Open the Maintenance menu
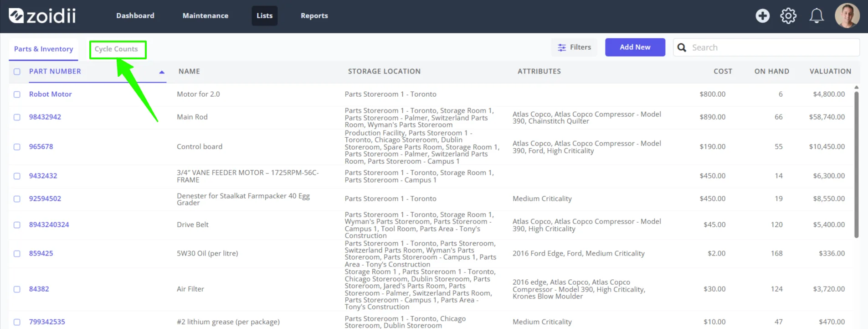This screenshot has height=329, width=868. click(205, 16)
